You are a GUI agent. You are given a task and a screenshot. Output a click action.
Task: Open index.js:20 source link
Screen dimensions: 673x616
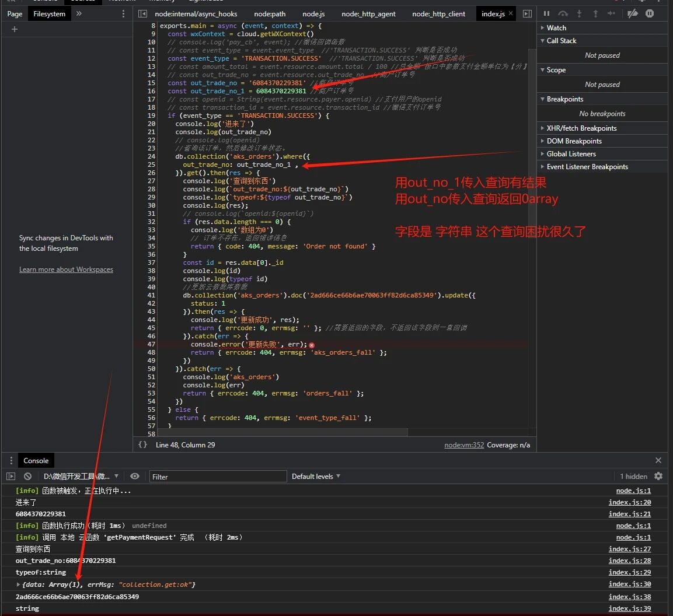pos(629,502)
